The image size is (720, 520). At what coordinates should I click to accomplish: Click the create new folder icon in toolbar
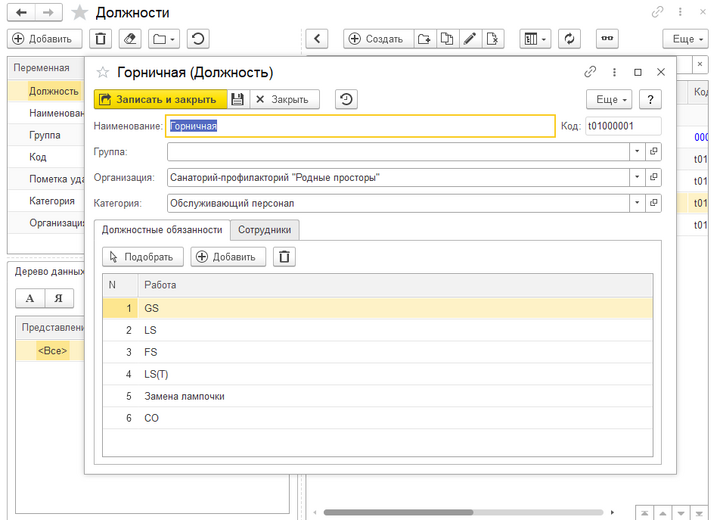click(x=424, y=39)
